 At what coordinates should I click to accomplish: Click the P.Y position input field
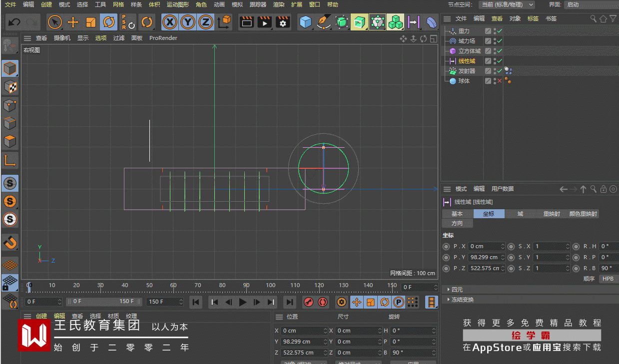(484, 257)
